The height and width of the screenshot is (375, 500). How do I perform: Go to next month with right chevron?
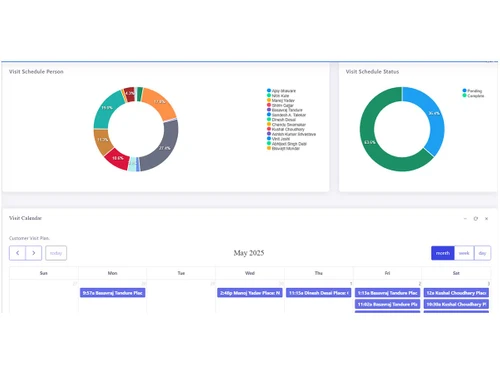click(34, 253)
